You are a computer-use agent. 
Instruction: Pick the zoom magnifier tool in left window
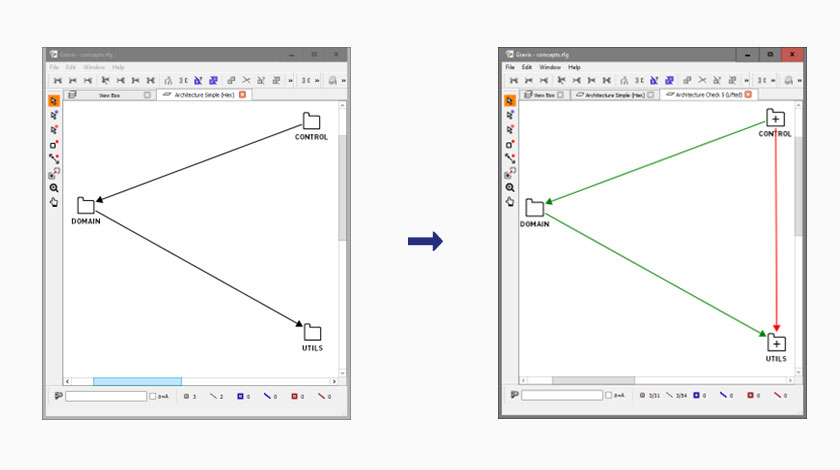(54, 188)
